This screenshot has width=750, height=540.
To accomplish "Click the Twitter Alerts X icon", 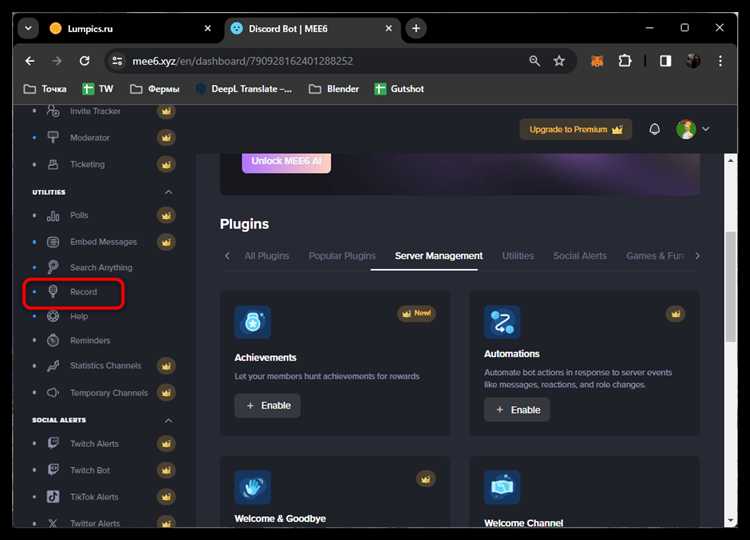I will pos(53,523).
